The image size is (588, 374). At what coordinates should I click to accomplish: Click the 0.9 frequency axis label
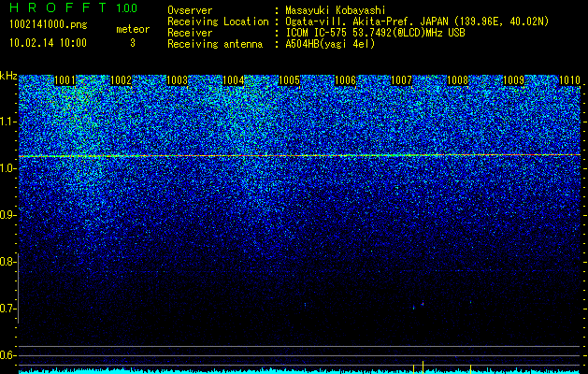8,215
